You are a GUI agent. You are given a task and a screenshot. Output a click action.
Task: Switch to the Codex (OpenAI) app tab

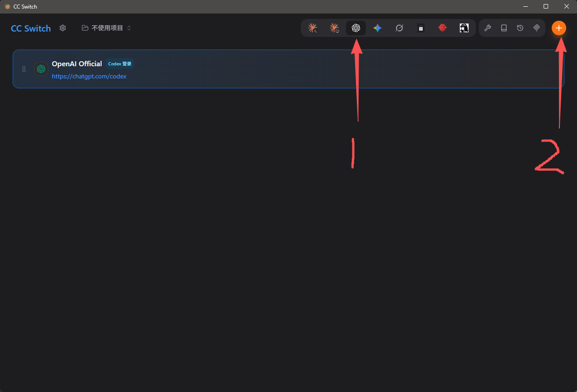coord(356,28)
